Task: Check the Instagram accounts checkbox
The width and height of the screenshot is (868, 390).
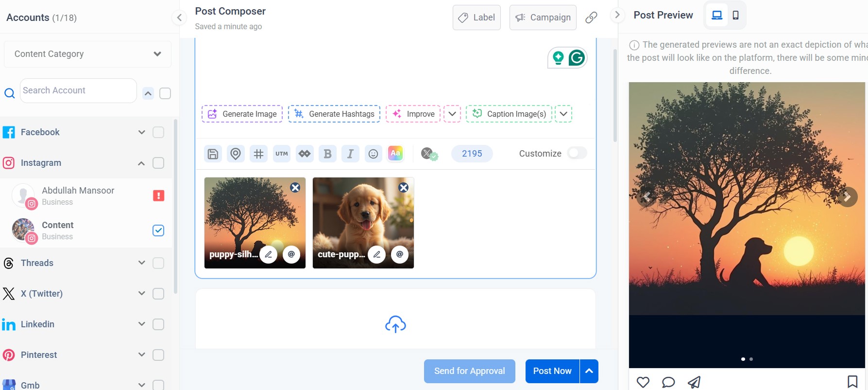Action: tap(158, 163)
